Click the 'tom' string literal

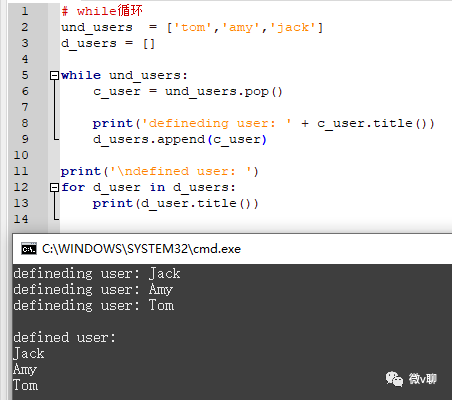[x=193, y=27]
